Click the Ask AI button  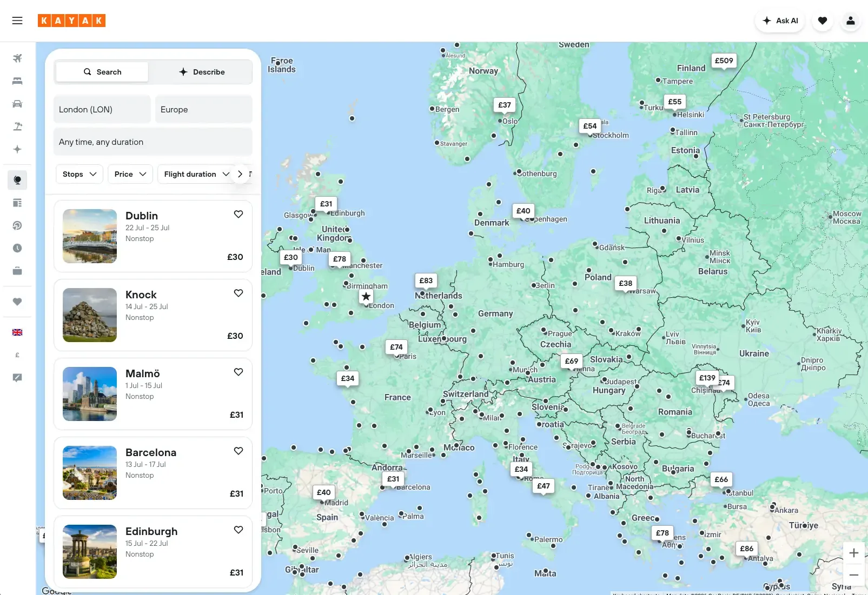point(780,21)
